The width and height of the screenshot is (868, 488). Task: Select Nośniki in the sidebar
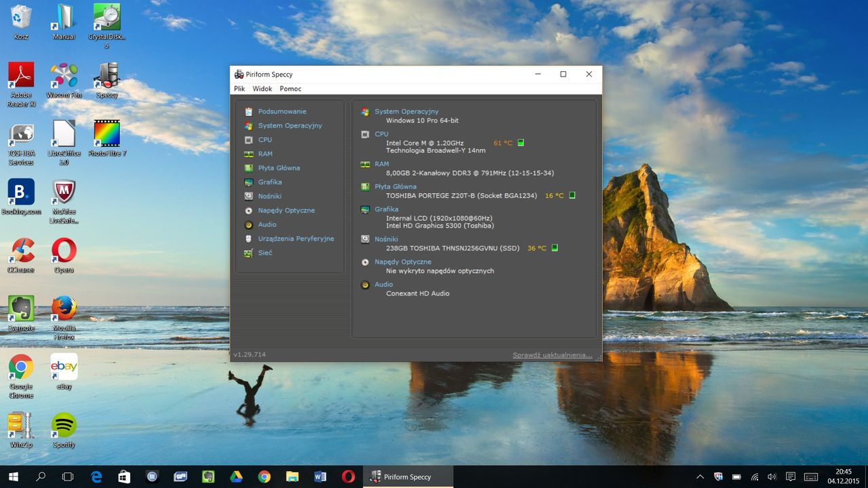(x=269, y=197)
